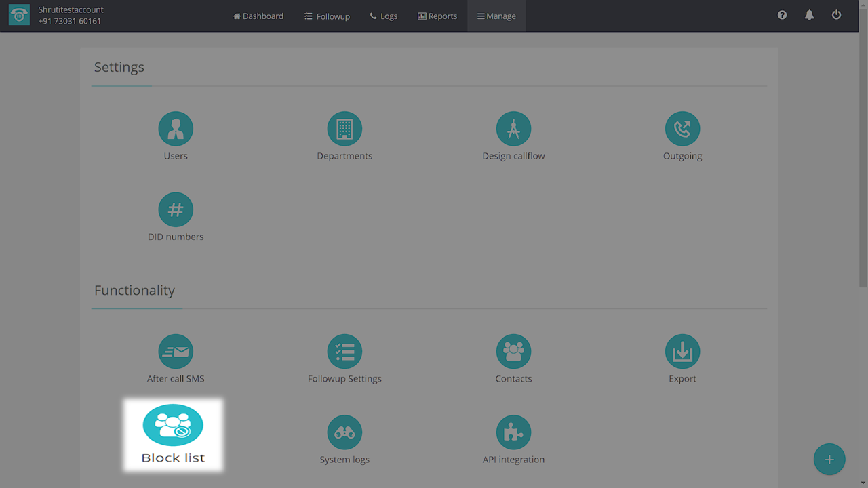868x488 pixels.
Task: Open the Contacts icon
Action: (513, 352)
